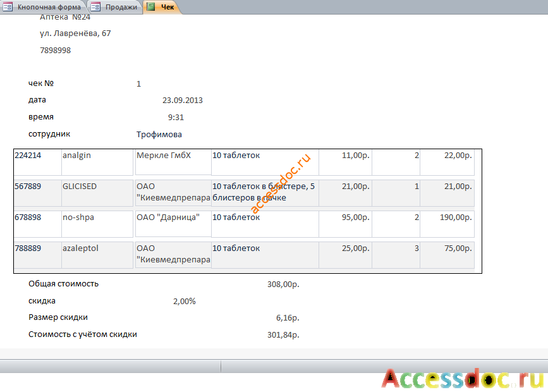Click the discount amount 6,16р.
548x392 pixels.
(x=288, y=318)
